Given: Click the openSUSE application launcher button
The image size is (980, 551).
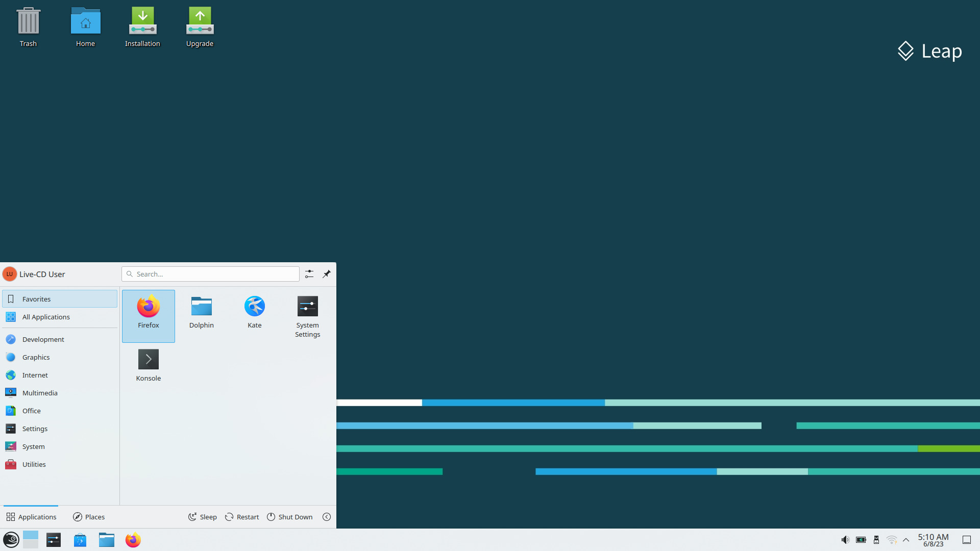Looking at the screenshot, I should pos(11,540).
